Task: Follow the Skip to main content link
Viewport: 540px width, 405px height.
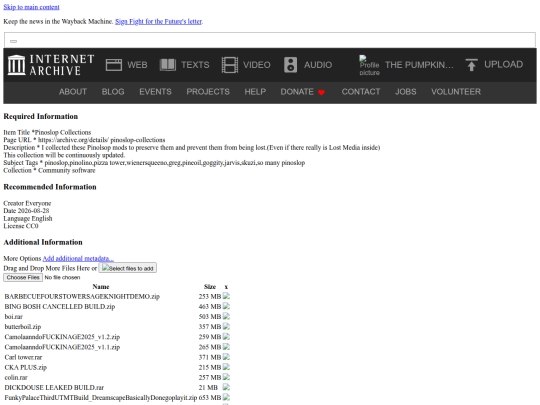Action: click(x=31, y=7)
